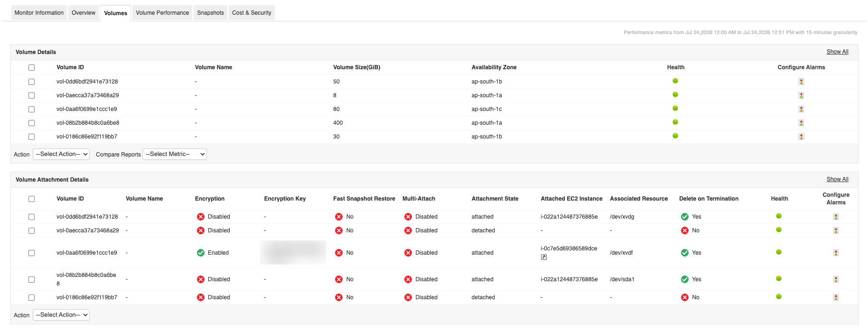868x331 pixels.
Task: Open alarm icon for vol-0aa6f0699e1ccc1e9 in Attachment Details
Action: coord(836,253)
